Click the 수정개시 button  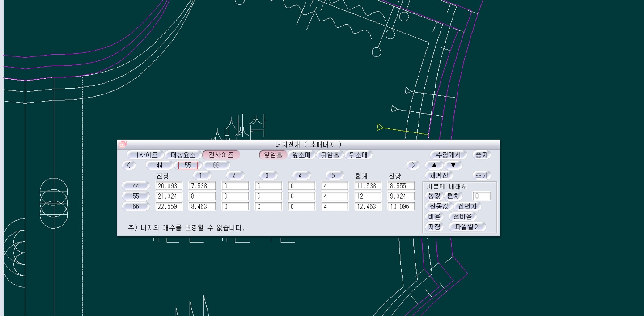pyautogui.click(x=448, y=155)
